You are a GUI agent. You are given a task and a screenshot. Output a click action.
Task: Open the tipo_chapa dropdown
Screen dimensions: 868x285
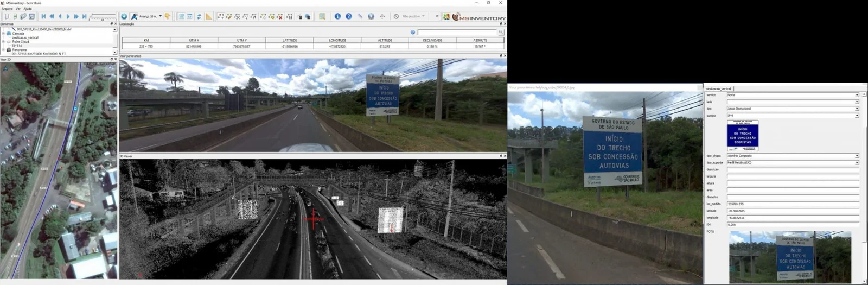pos(857,156)
